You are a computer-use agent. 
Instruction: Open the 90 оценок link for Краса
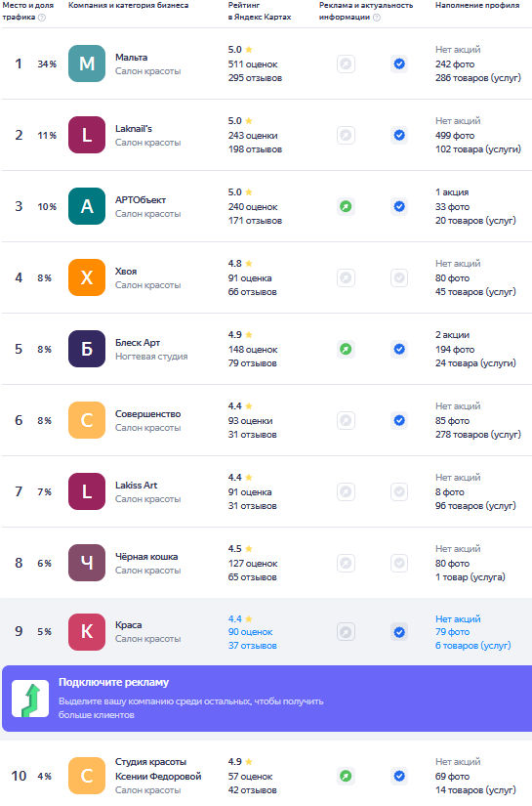pos(251,632)
